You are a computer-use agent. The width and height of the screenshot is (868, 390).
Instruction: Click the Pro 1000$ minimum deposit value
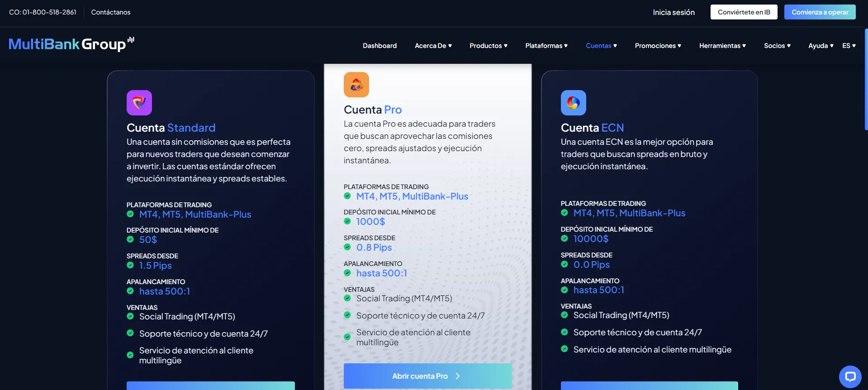[x=370, y=222]
